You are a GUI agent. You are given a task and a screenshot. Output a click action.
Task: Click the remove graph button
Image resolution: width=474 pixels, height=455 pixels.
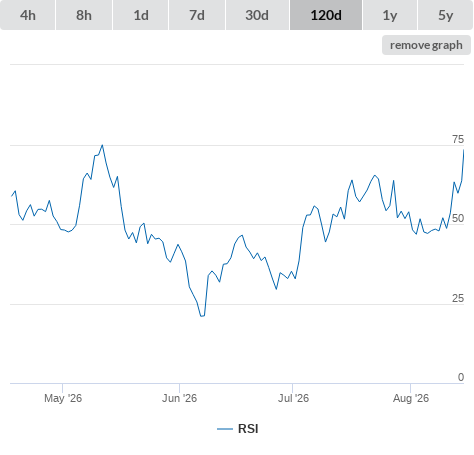426,45
